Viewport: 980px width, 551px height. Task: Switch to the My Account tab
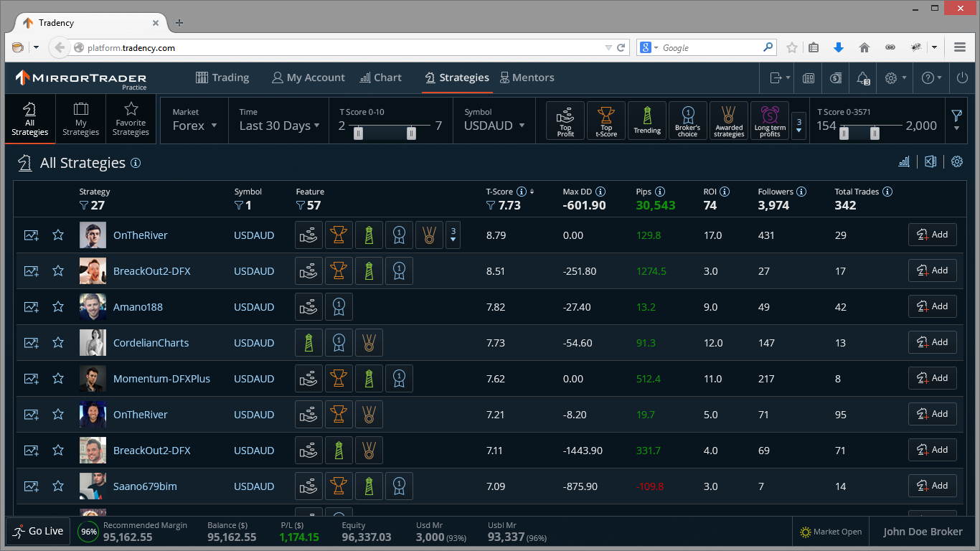coord(308,77)
